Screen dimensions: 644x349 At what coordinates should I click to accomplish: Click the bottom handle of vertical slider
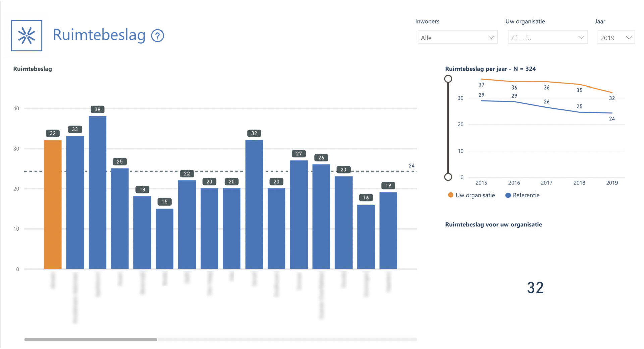pos(448,177)
